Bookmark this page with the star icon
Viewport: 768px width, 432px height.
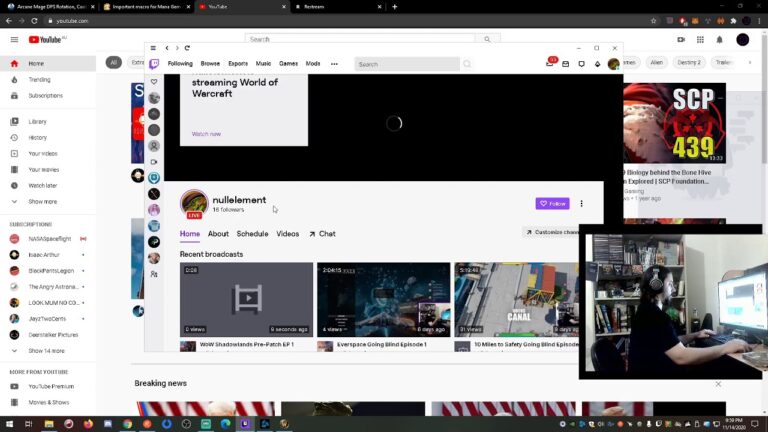[x=653, y=21]
